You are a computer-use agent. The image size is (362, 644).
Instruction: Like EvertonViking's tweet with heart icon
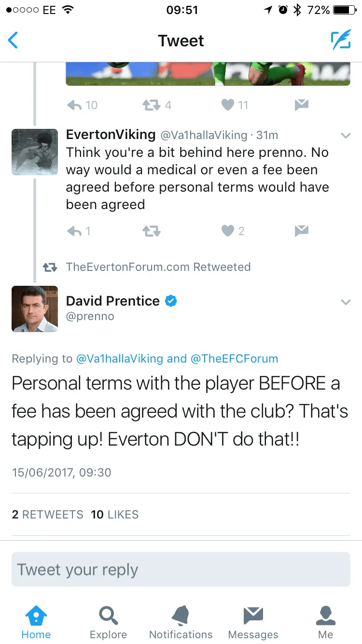click(x=228, y=232)
